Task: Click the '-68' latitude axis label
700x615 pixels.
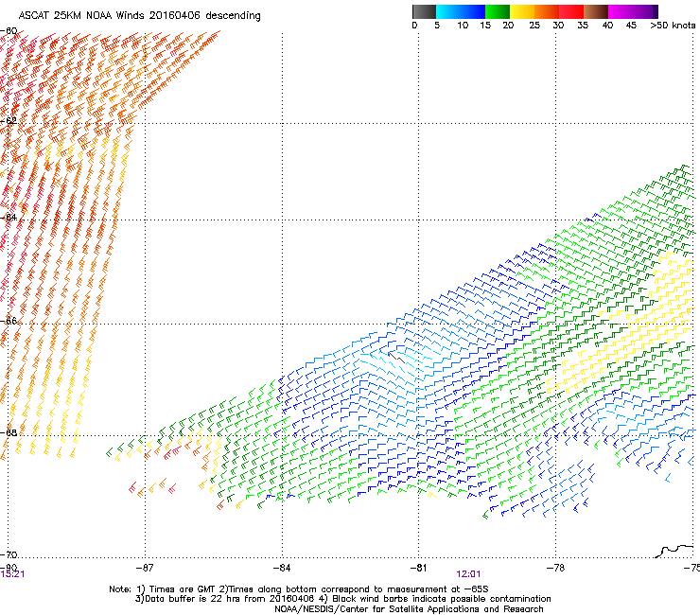Action: point(9,432)
